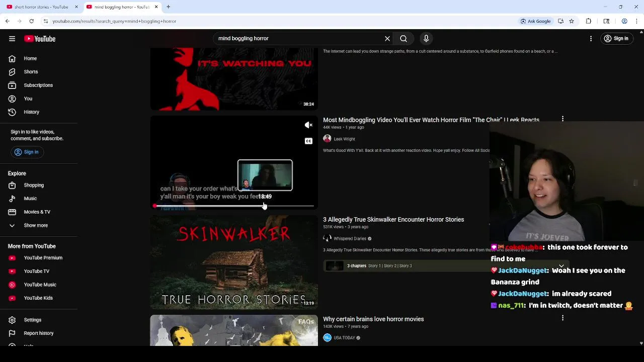The width and height of the screenshot is (644, 362).
Task: Click the red playhead start of preview scrubber
Action: click(x=154, y=206)
